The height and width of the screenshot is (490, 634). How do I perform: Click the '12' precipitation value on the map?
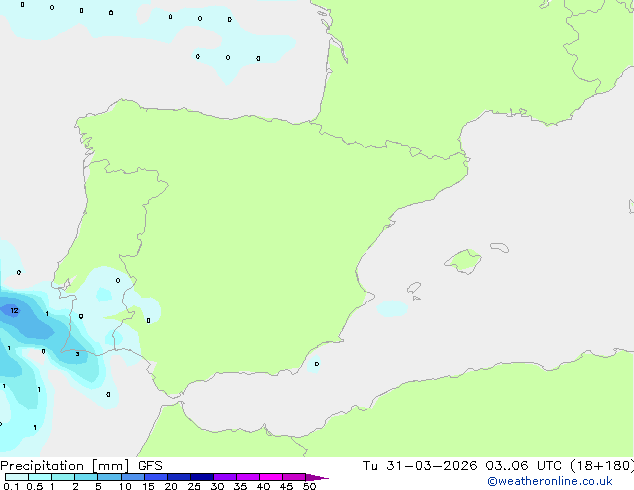[x=15, y=310]
